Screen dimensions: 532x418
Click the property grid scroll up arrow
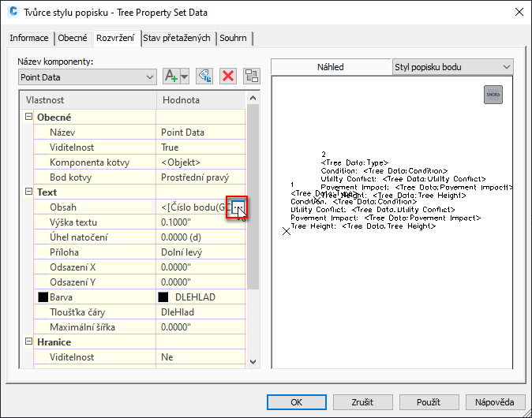253,98
